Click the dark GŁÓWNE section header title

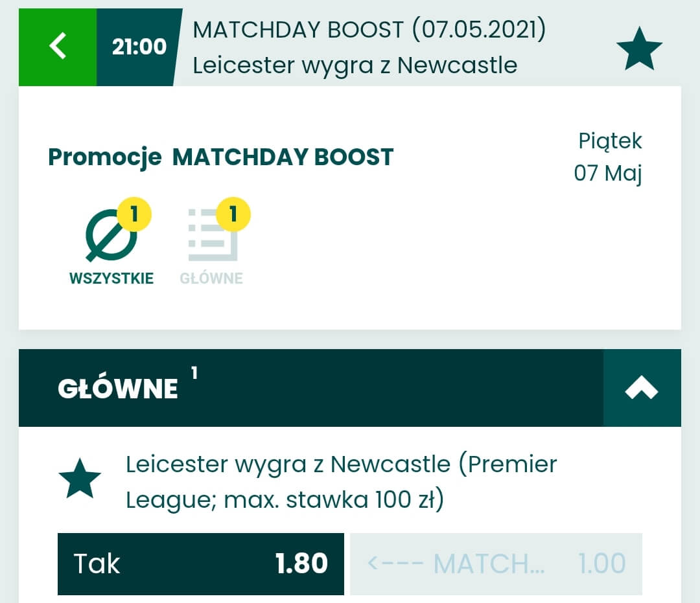[118, 388]
